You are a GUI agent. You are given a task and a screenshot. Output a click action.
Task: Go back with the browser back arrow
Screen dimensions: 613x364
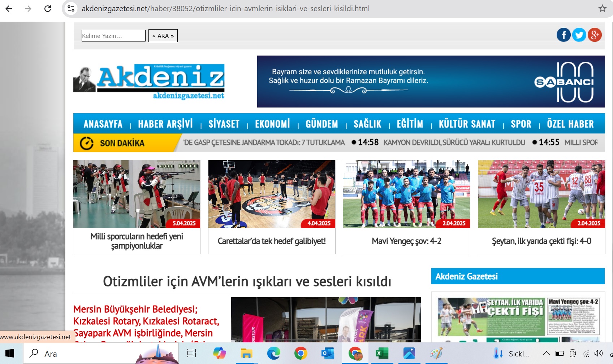(x=9, y=9)
